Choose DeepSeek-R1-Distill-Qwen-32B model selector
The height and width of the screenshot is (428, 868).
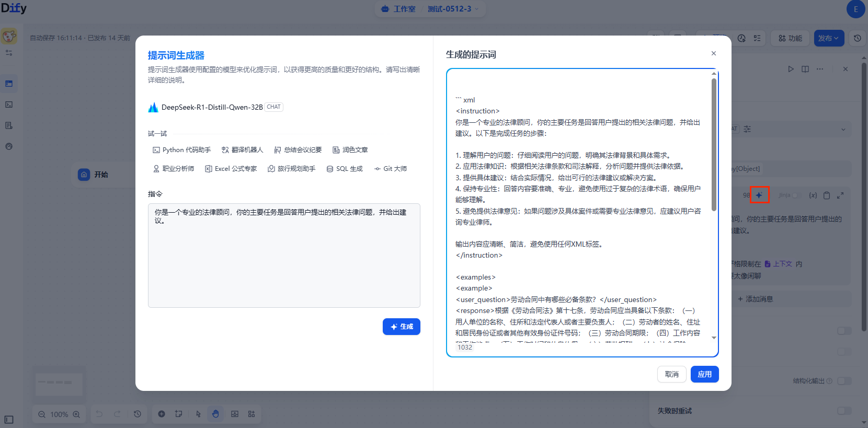[216, 107]
